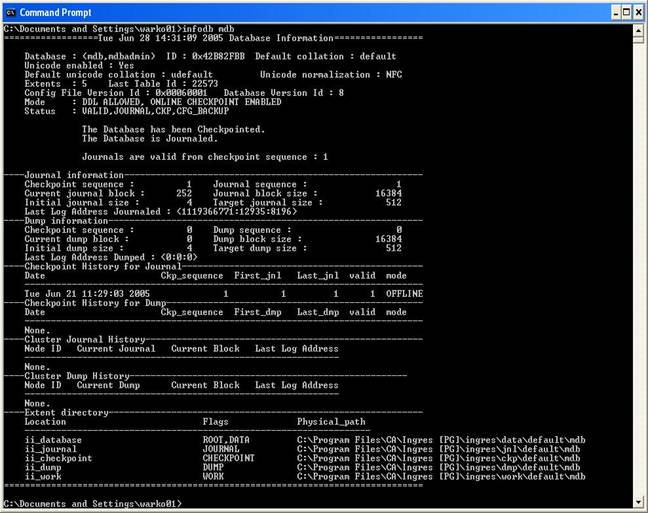Click the 'Tue Jun 28 14:31:09 2005' timestamp
648x513 pixels.
160,38
